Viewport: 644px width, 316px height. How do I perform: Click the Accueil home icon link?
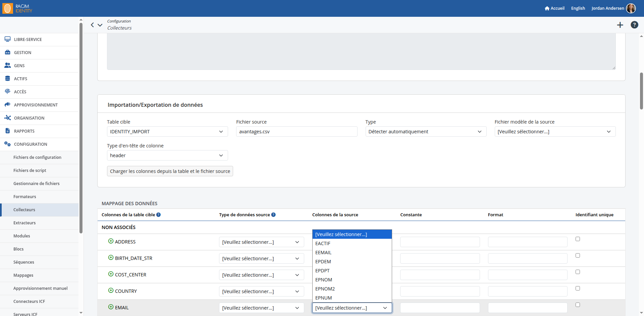554,8
